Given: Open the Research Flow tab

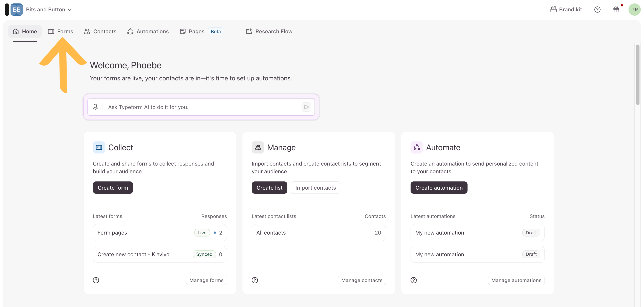Looking at the screenshot, I should 269,31.
